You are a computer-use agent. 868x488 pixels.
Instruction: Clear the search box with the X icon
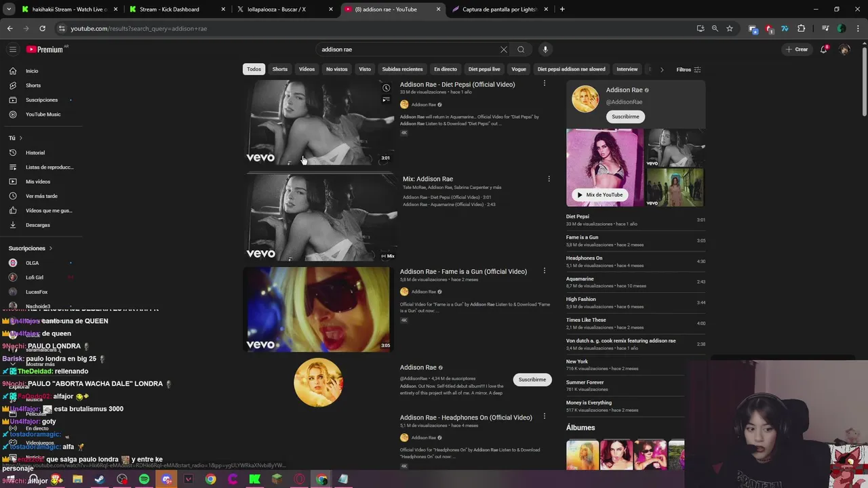pyautogui.click(x=504, y=49)
